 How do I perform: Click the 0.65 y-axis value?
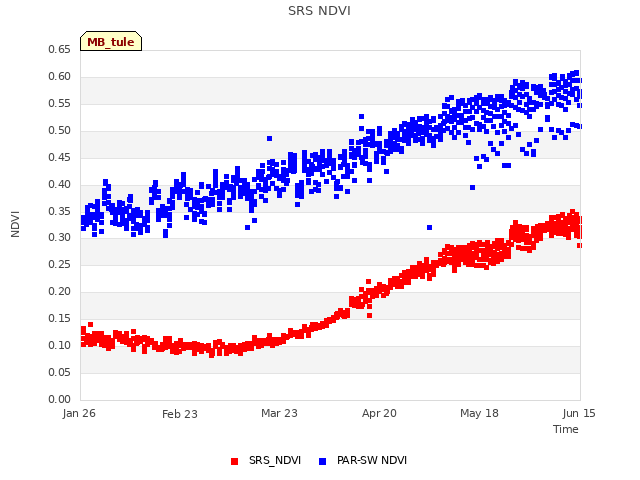(59, 49)
